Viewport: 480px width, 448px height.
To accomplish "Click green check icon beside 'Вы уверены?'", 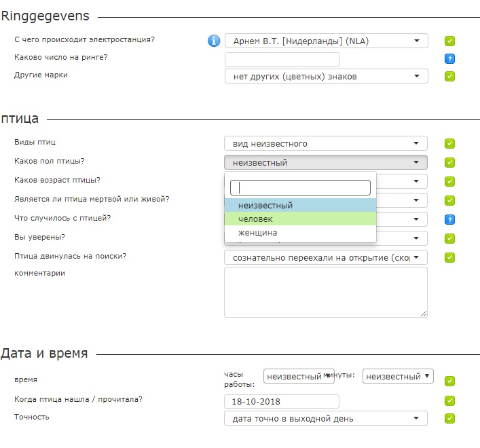I will [449, 238].
